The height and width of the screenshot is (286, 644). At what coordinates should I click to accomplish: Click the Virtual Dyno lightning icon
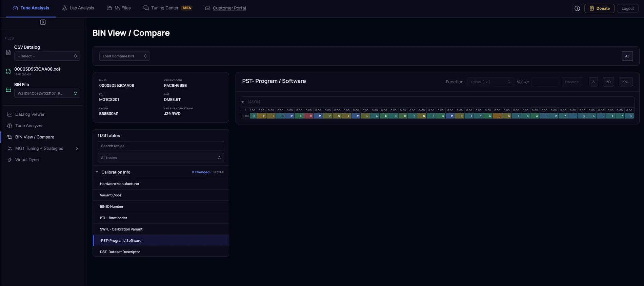9,160
